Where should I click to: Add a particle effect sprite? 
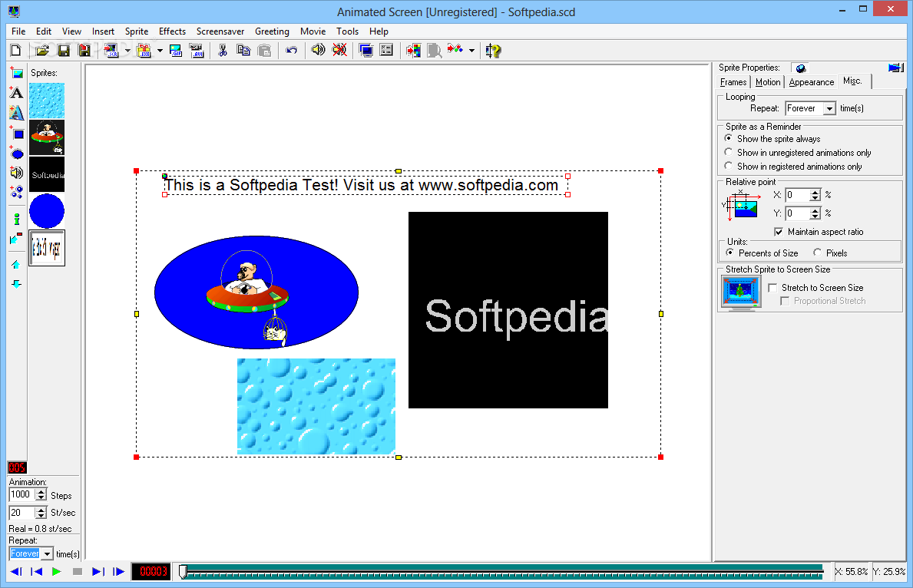tap(16, 192)
